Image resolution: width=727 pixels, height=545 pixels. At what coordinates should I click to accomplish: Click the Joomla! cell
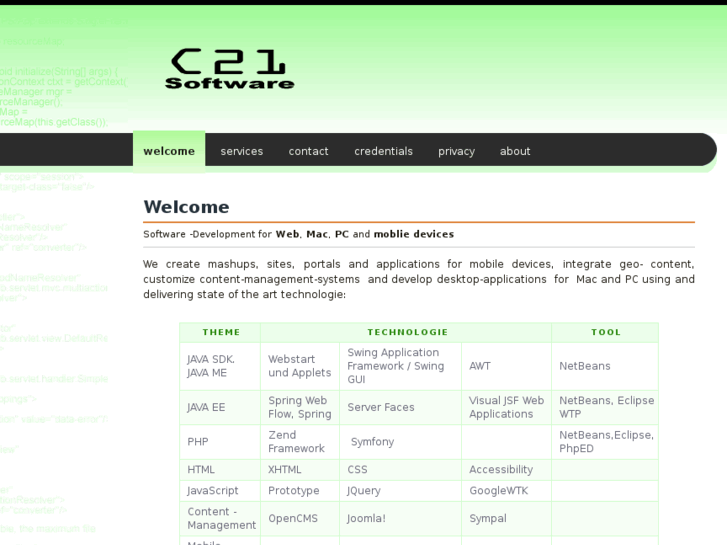click(x=401, y=519)
